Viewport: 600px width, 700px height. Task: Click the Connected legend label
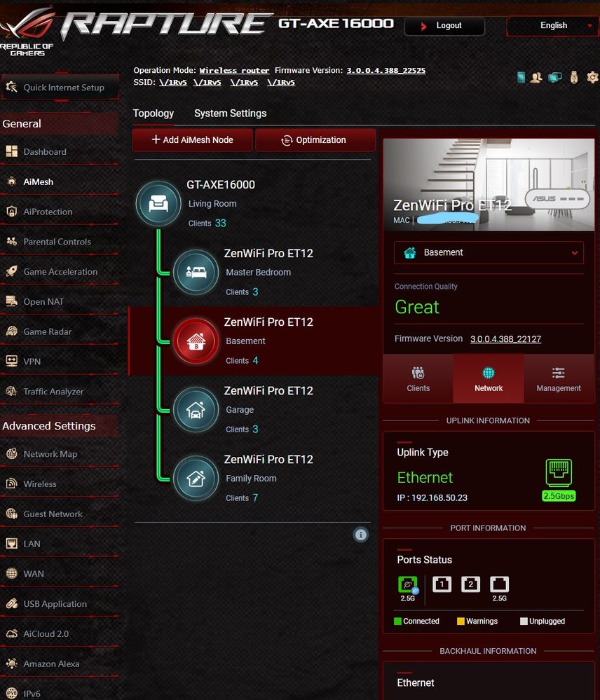tap(421, 621)
